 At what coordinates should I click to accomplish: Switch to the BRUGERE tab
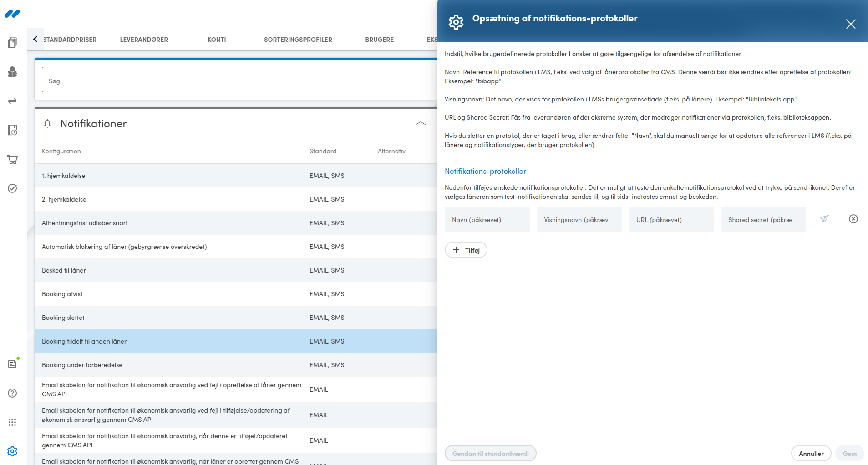pyautogui.click(x=380, y=40)
